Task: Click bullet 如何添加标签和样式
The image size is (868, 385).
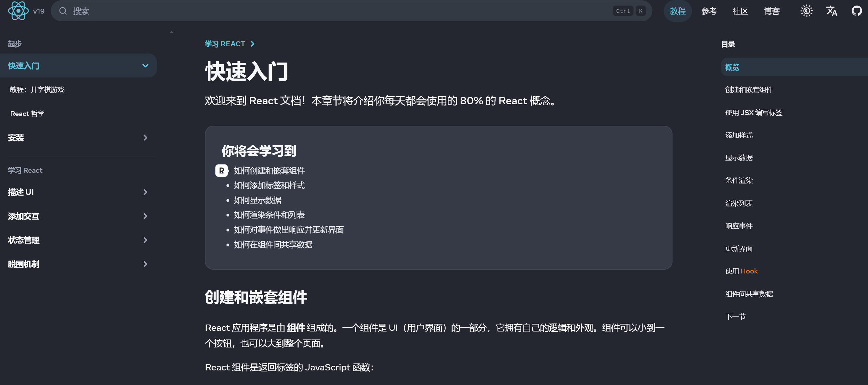Action: (269, 186)
